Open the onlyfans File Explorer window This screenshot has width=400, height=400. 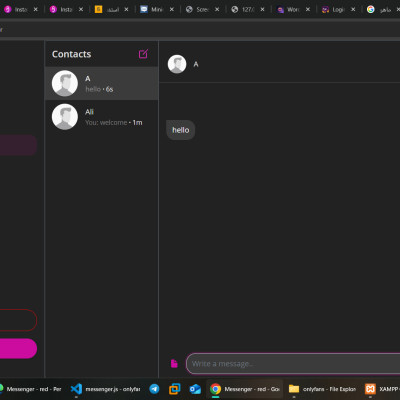[322, 389]
